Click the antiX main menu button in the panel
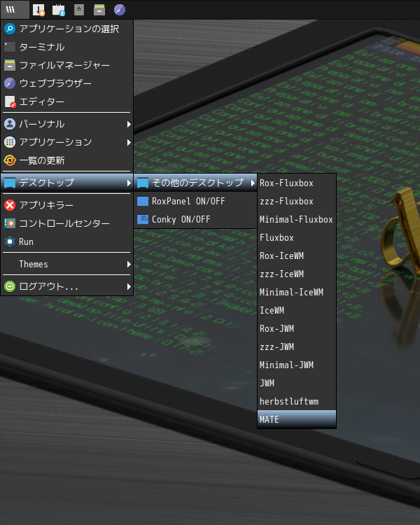 pos(15,9)
